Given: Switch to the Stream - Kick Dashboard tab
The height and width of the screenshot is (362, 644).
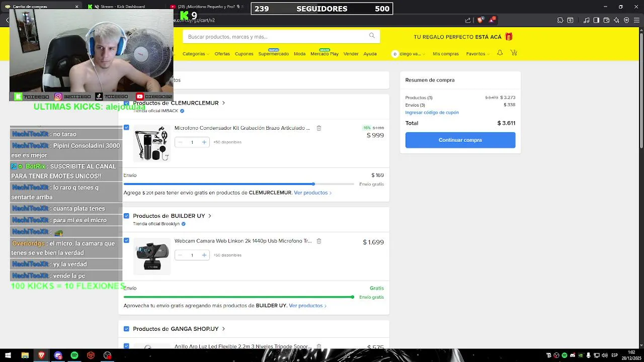Looking at the screenshot, I should click(123, 7).
